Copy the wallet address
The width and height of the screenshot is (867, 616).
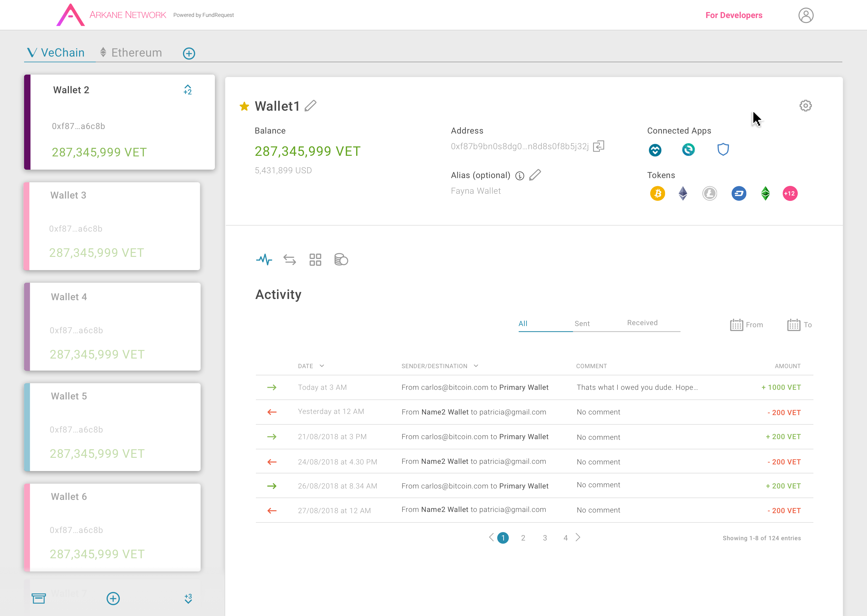[x=599, y=146]
